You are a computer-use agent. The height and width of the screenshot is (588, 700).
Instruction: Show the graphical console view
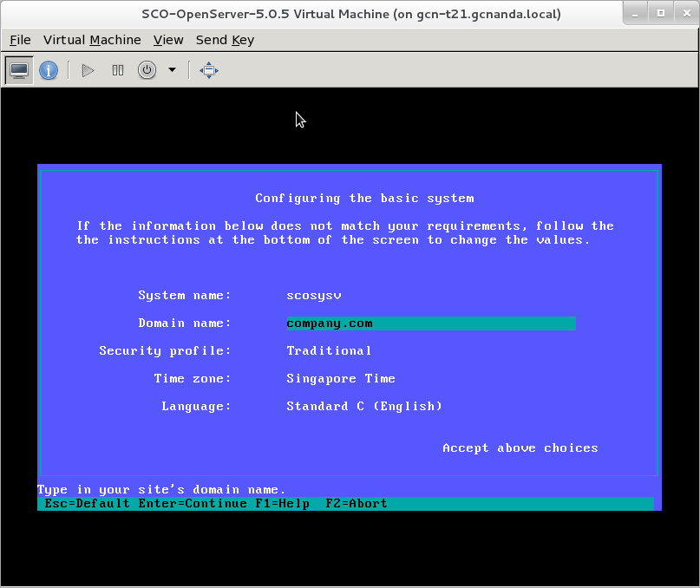click(x=19, y=70)
